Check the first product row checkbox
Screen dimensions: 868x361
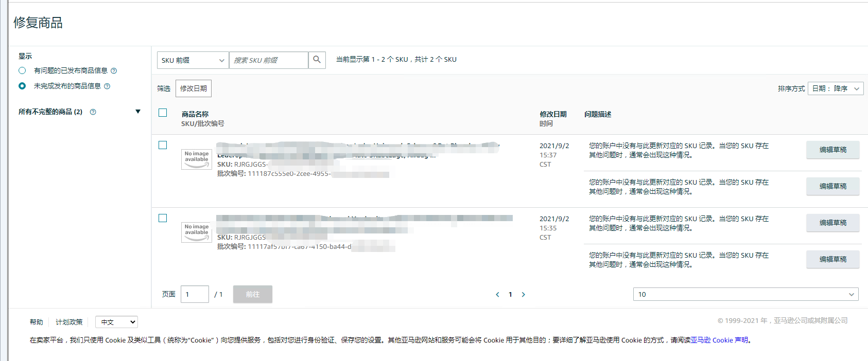pos(163,145)
